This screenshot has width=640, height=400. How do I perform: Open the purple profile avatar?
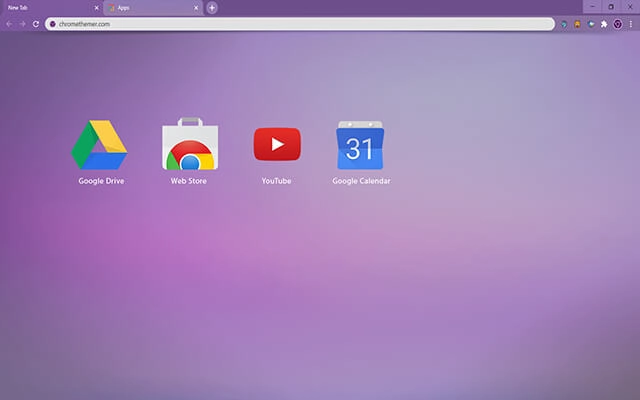[x=618, y=24]
